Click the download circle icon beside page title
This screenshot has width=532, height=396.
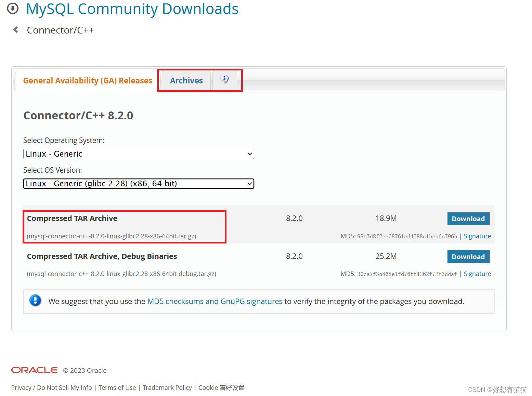coord(13,9)
